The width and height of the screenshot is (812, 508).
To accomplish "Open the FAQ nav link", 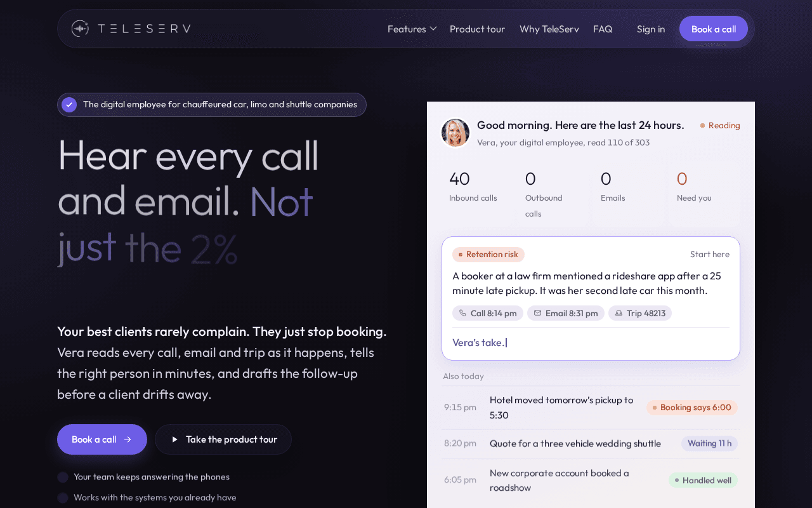I will [603, 29].
